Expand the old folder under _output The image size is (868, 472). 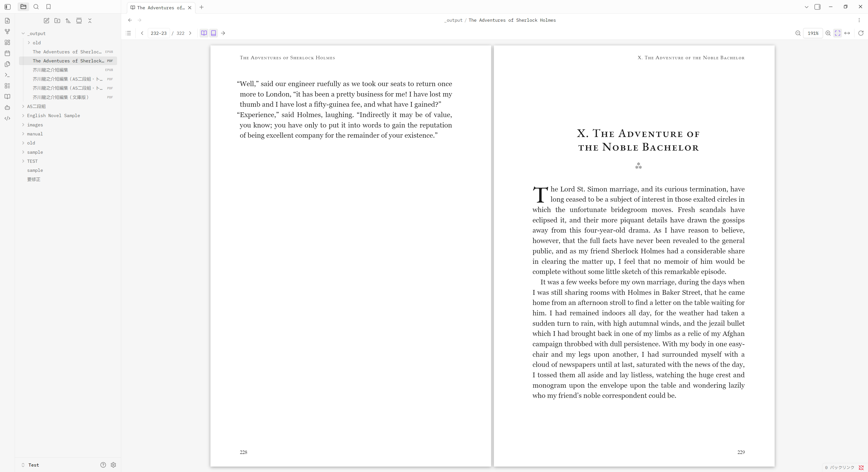point(29,42)
